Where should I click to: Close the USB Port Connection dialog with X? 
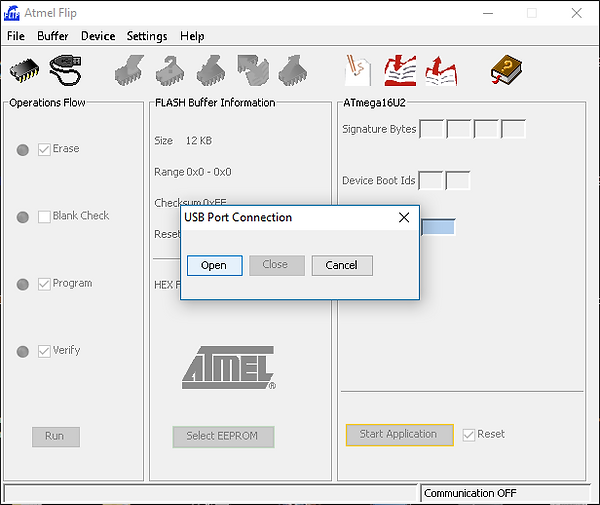[x=404, y=217]
